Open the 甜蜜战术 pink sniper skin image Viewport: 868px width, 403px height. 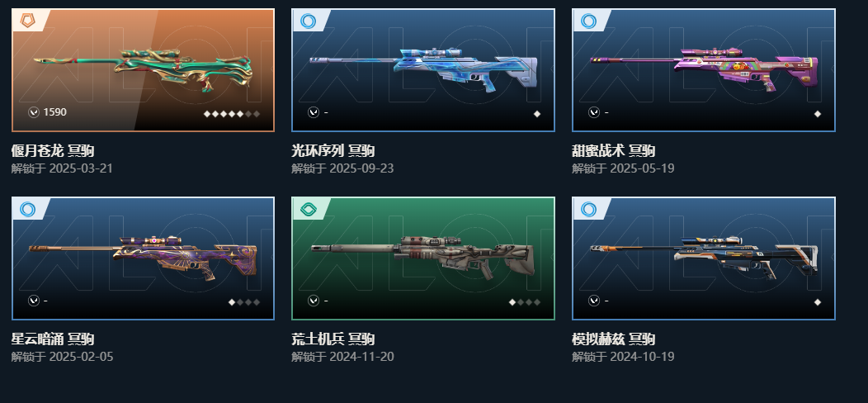click(x=704, y=70)
